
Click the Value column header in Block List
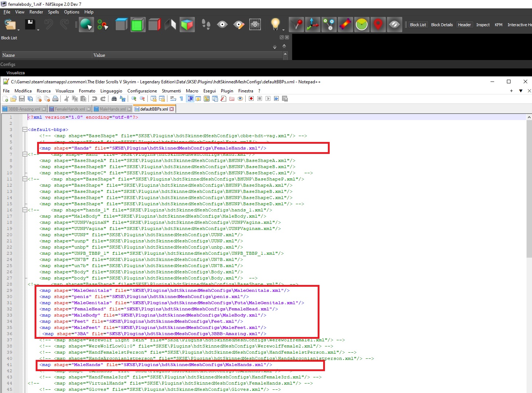point(187,55)
